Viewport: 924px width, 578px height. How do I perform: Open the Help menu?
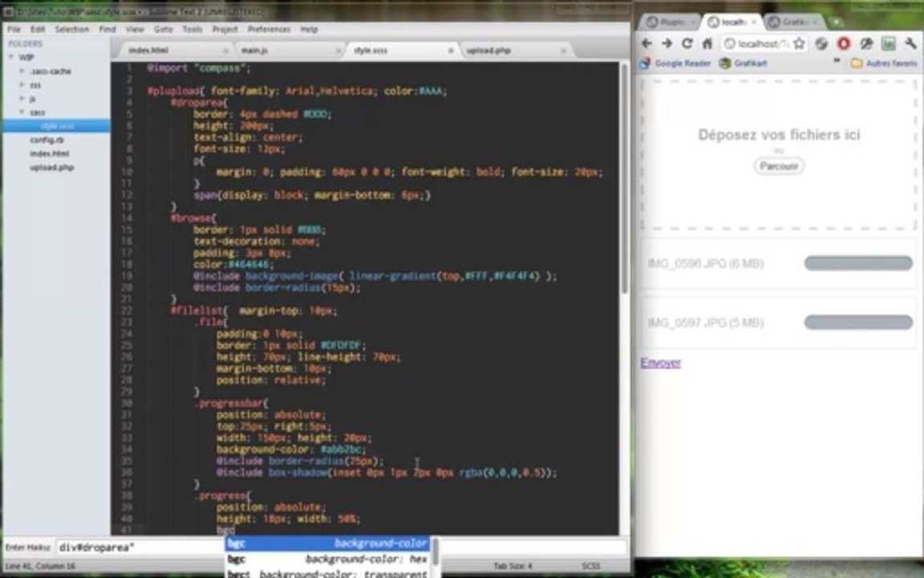tap(309, 29)
